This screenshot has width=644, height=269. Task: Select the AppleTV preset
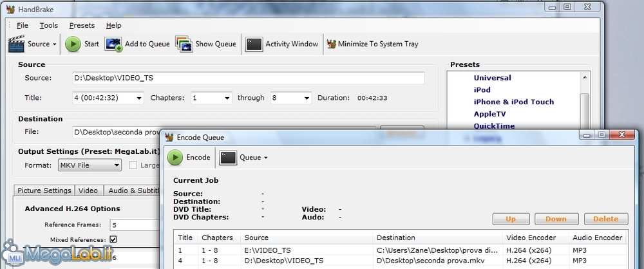490,114
